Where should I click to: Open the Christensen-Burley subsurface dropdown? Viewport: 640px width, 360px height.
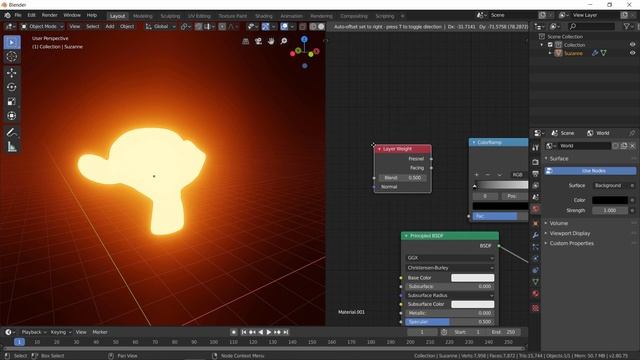point(450,268)
